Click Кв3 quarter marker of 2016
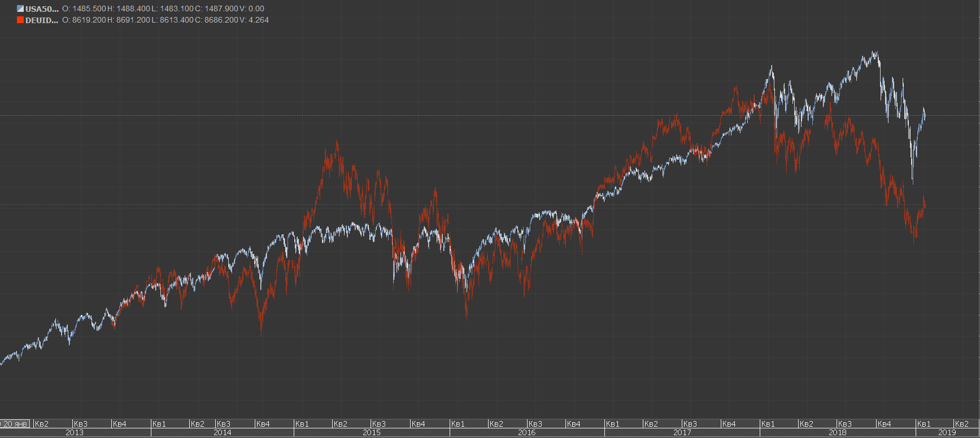The image size is (980, 438). click(535, 424)
